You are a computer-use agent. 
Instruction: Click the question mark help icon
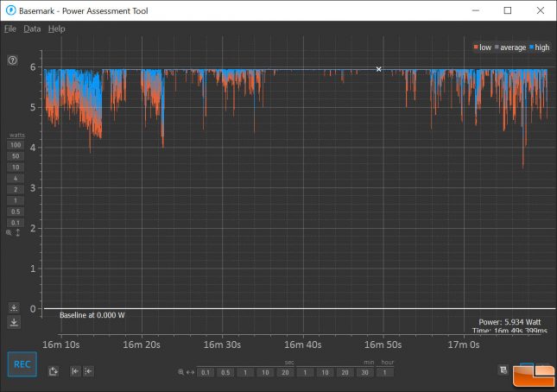(12, 60)
